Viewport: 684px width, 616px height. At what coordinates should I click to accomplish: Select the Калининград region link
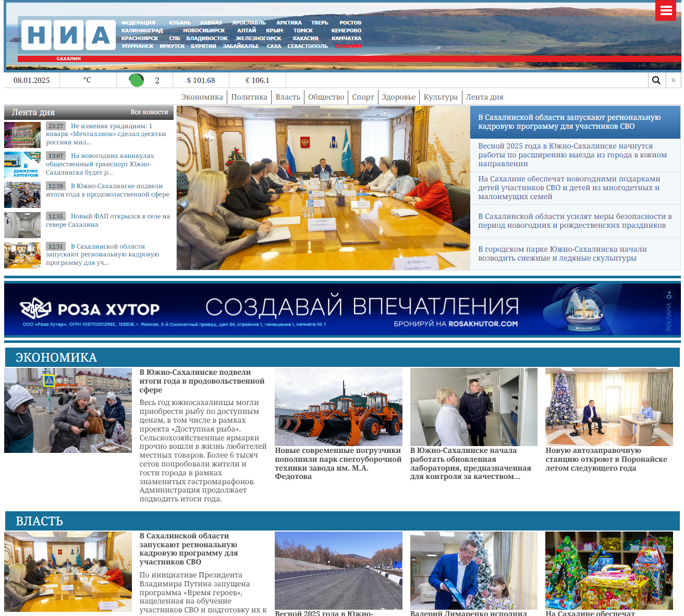[x=142, y=31]
